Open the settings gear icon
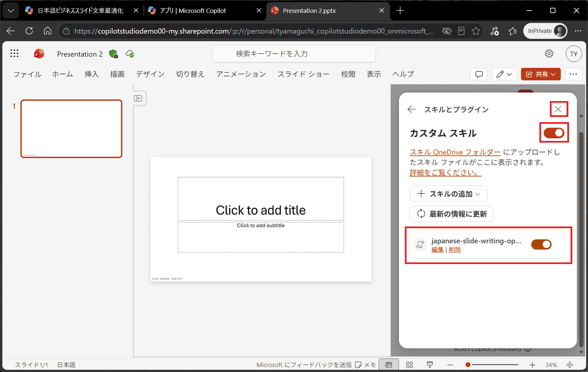This screenshot has height=372, width=588. [549, 54]
